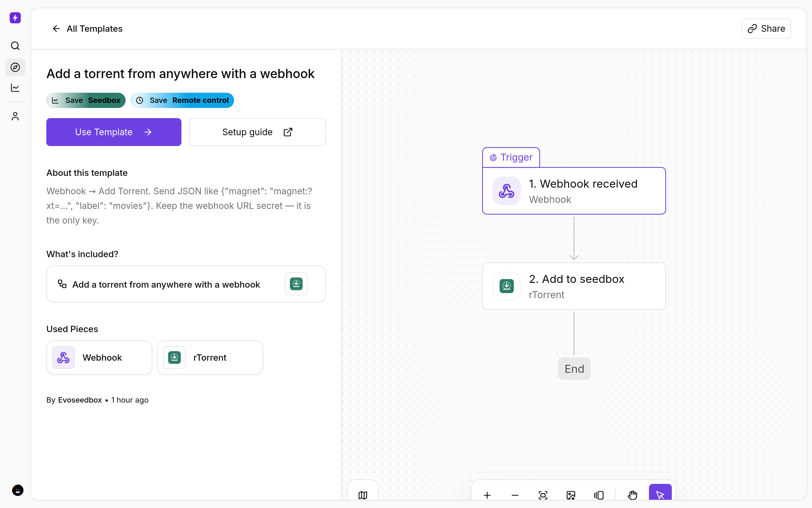Click the rTorrent icon in included flow row

[x=296, y=284]
